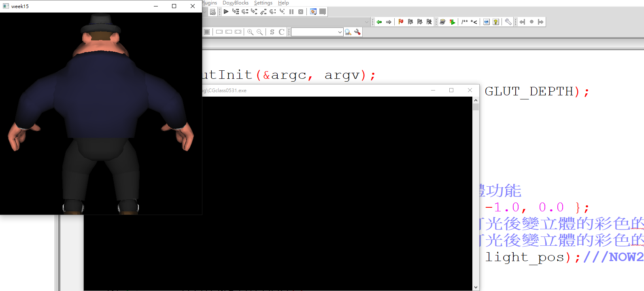
Task: Open the greyed combo box beside jump arrows
Action: click(367, 22)
